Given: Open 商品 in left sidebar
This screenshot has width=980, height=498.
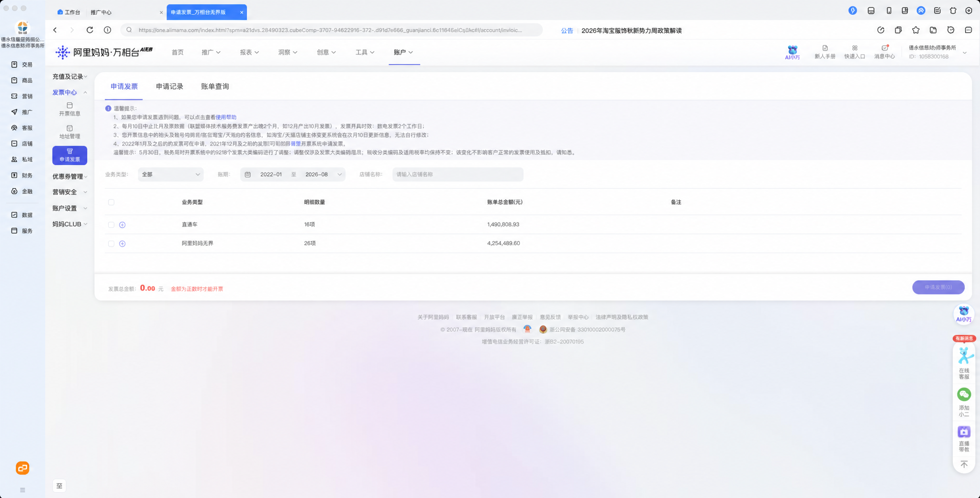Looking at the screenshot, I should point(22,80).
